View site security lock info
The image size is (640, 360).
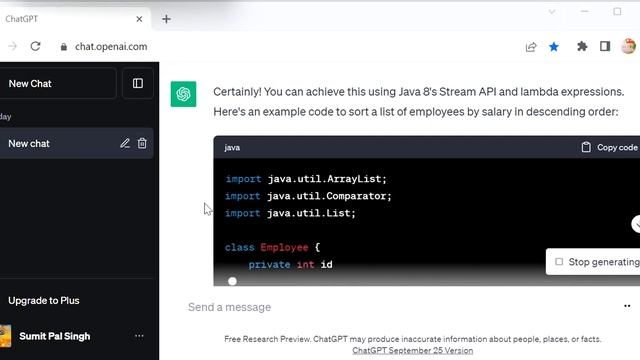point(64,47)
